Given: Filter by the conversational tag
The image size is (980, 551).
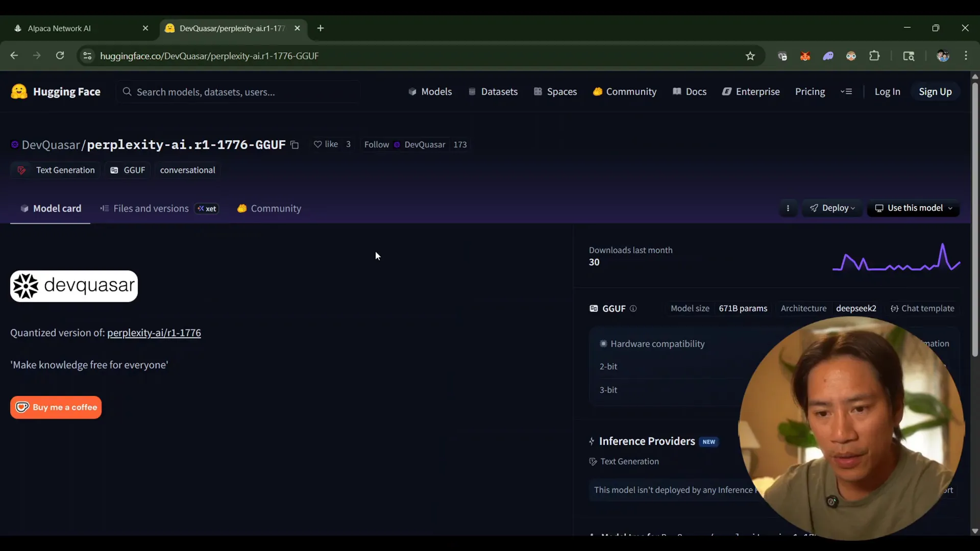Looking at the screenshot, I should (187, 170).
